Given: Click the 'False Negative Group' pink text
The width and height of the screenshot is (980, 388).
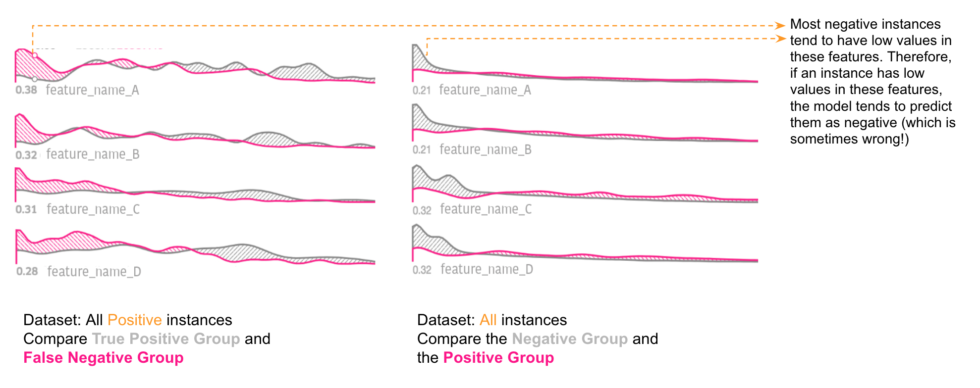Looking at the screenshot, I should tap(103, 358).
